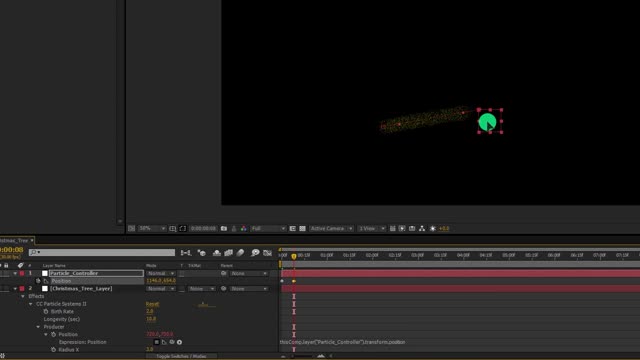
Task: Click the timeline current time 0:00:08
Action: click(11, 249)
